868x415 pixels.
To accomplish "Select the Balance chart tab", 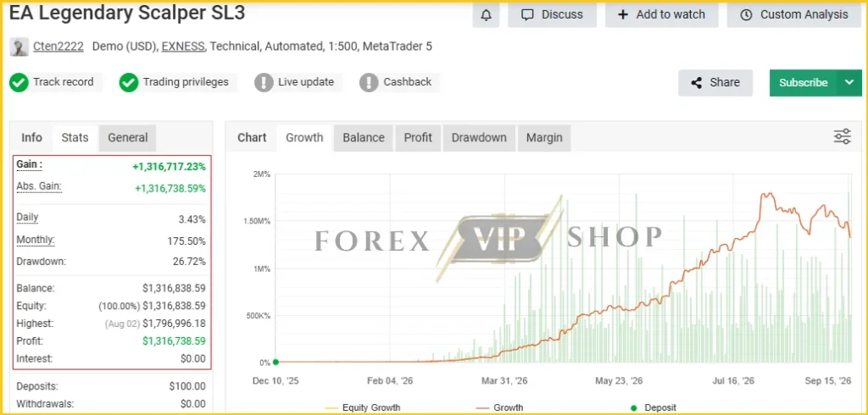I will (363, 138).
